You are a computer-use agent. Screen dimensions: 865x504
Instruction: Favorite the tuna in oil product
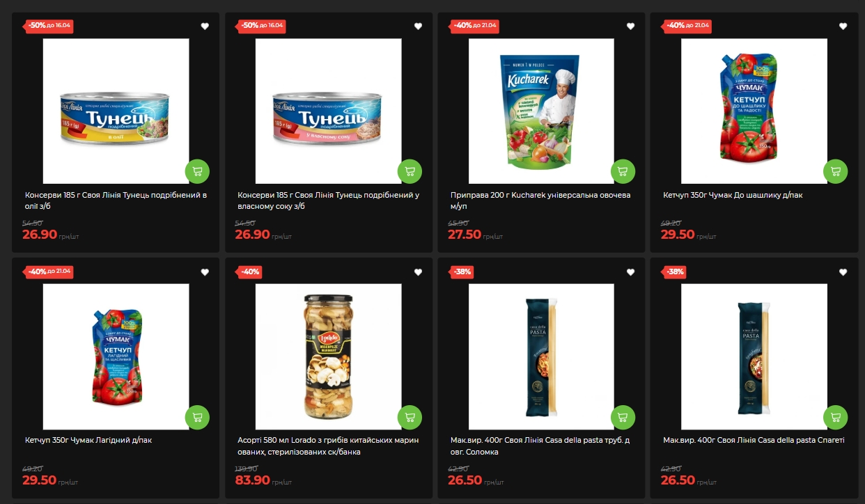tap(205, 26)
